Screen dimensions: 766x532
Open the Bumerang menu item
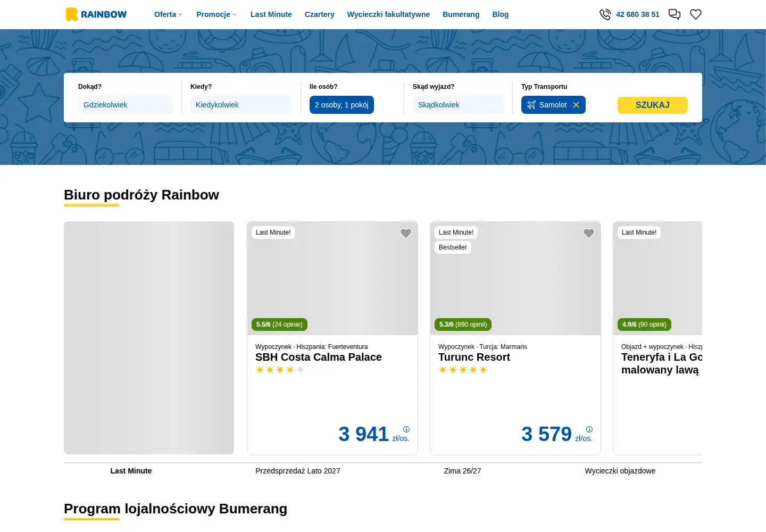tap(461, 14)
